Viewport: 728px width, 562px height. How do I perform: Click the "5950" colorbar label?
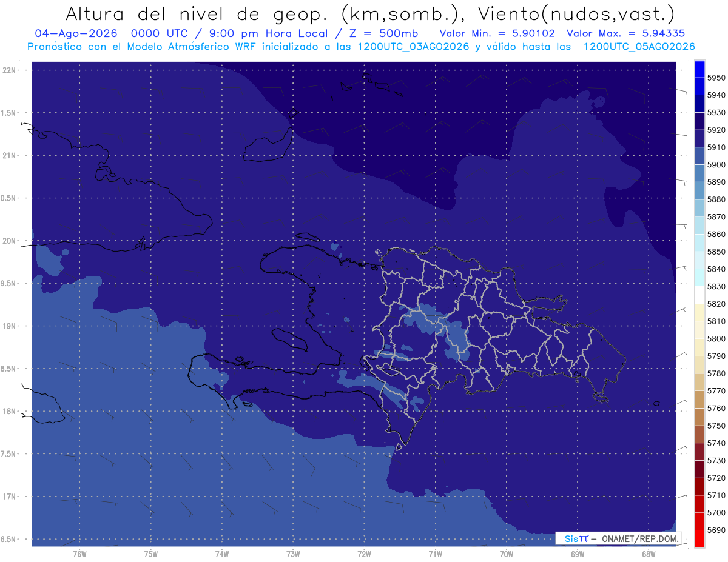pos(716,78)
